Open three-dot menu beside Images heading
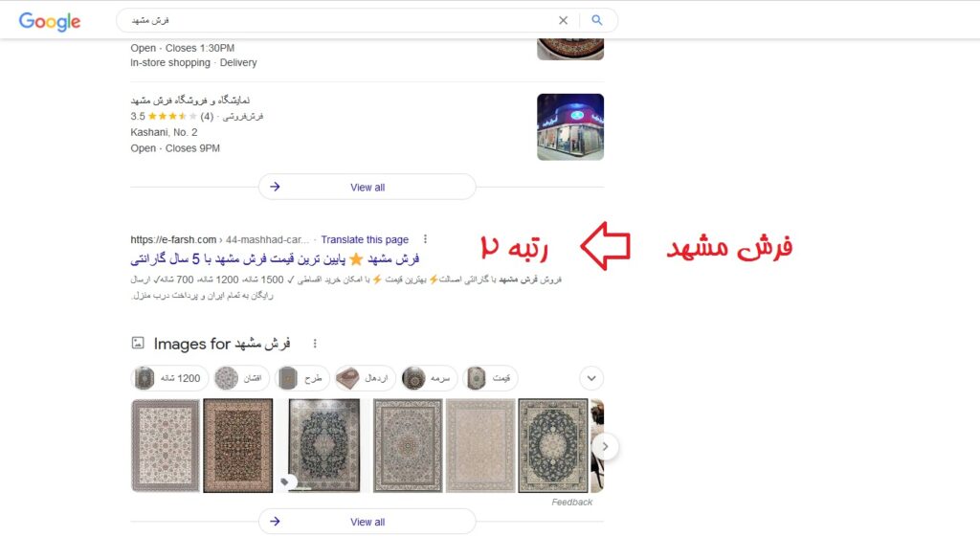Image resolution: width=980 pixels, height=559 pixels. [315, 344]
